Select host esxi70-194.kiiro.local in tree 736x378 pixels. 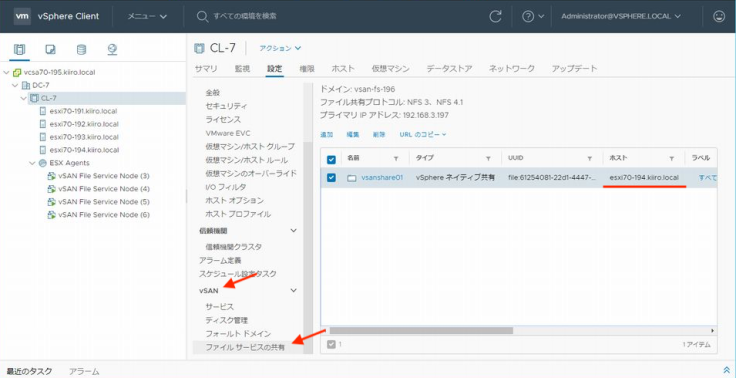coord(84,150)
